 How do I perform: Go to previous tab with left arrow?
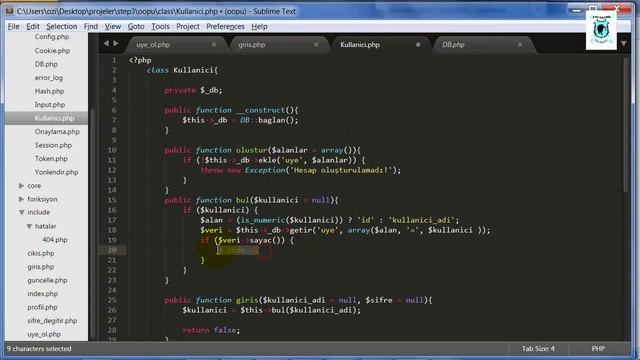(x=106, y=43)
